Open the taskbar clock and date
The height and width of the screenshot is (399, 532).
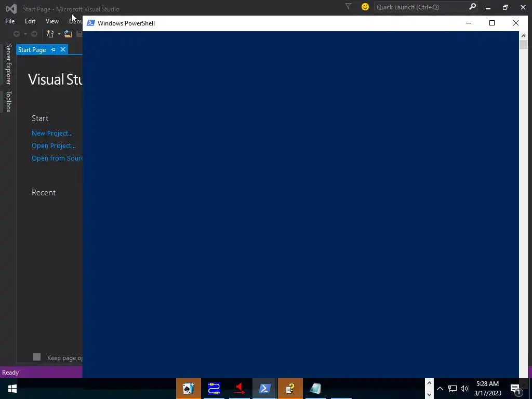pos(487,389)
